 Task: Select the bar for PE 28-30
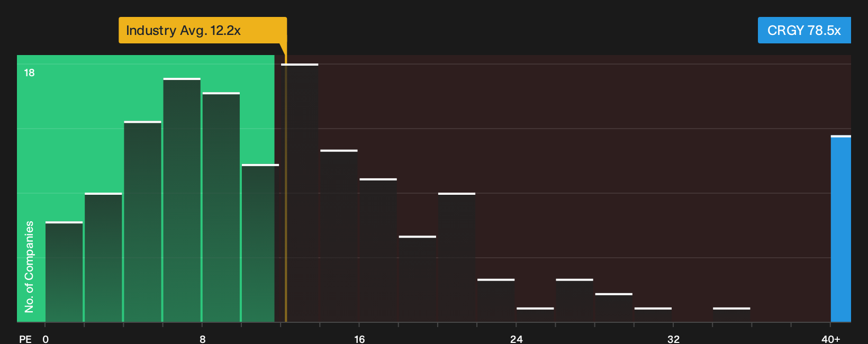(614, 307)
